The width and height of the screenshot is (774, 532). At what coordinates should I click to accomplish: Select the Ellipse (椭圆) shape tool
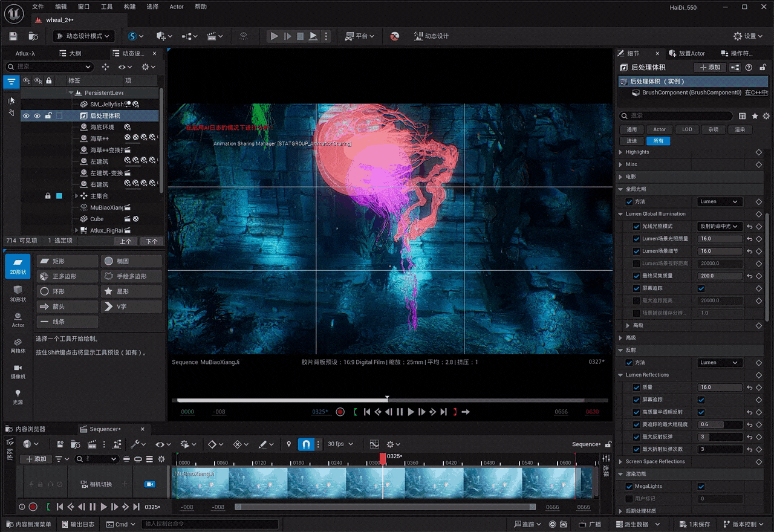point(132,261)
